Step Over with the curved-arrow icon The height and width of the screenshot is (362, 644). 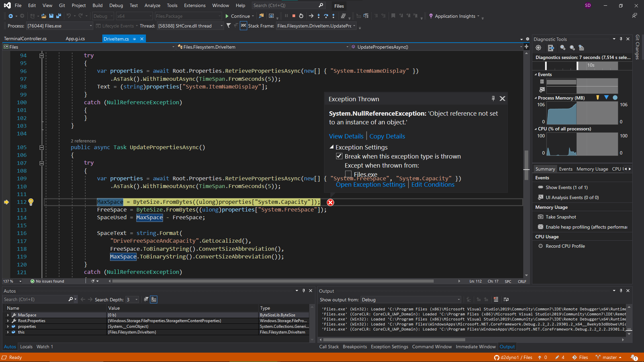pyautogui.click(x=326, y=16)
